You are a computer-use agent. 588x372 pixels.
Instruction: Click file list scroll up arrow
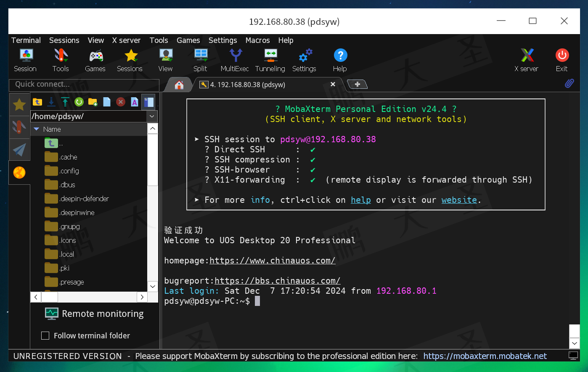[153, 128]
